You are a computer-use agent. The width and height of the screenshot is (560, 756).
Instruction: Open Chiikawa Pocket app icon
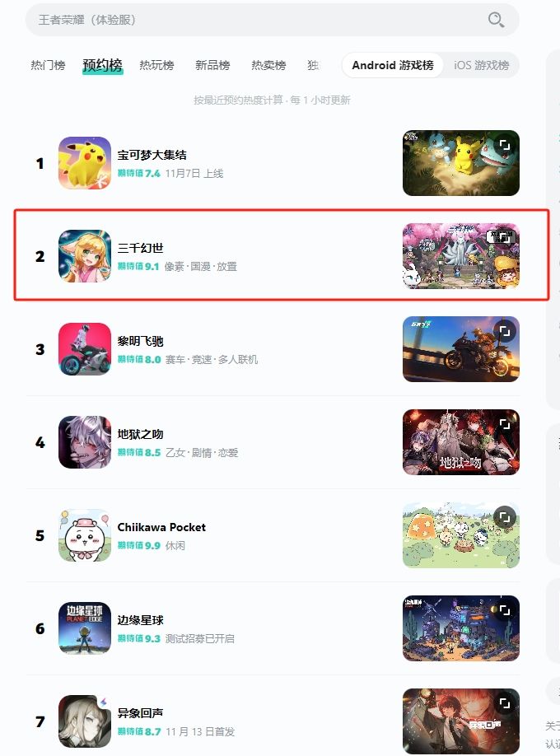click(85, 535)
